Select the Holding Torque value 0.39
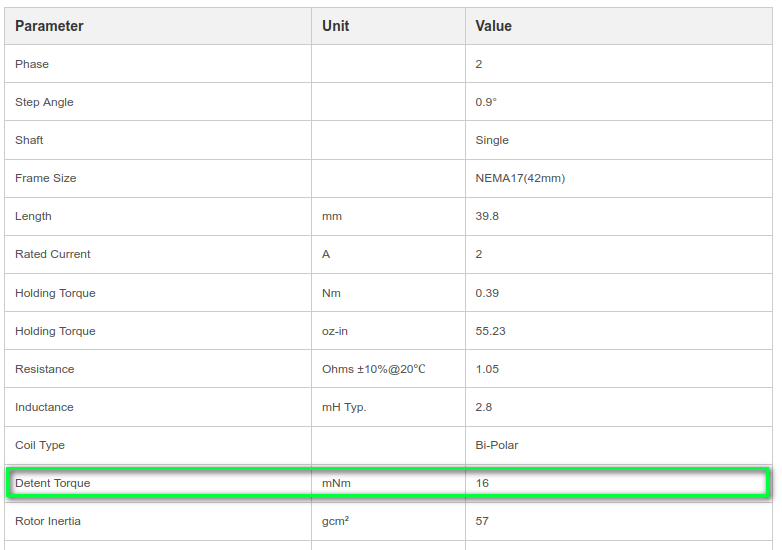This screenshot has width=782, height=550. point(487,293)
